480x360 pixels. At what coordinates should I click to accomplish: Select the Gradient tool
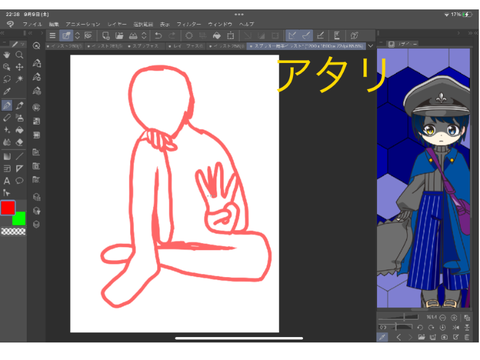tap(6, 156)
